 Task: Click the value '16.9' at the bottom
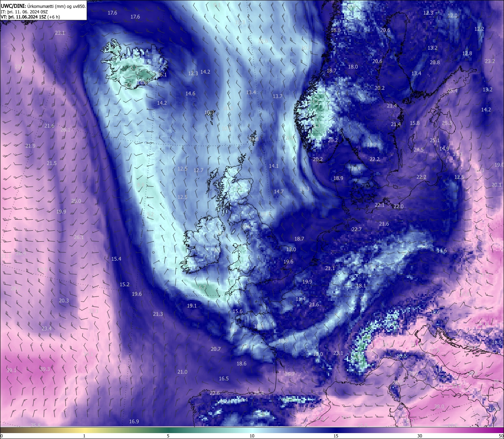point(134,422)
